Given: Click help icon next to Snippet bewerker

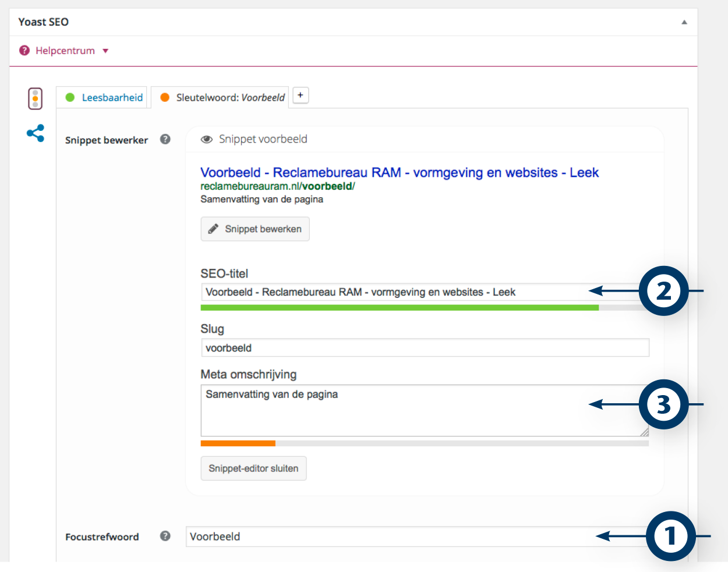Looking at the screenshot, I should pyautogui.click(x=165, y=139).
